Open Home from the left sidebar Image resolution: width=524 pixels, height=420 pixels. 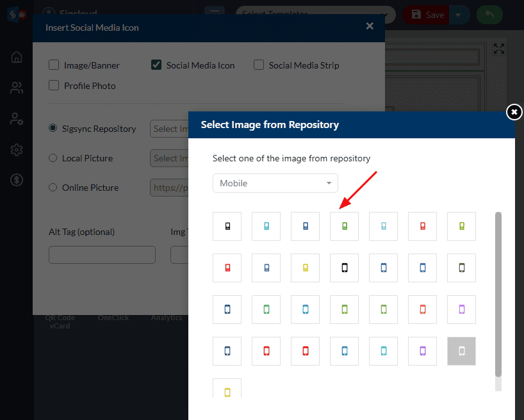coord(17,57)
